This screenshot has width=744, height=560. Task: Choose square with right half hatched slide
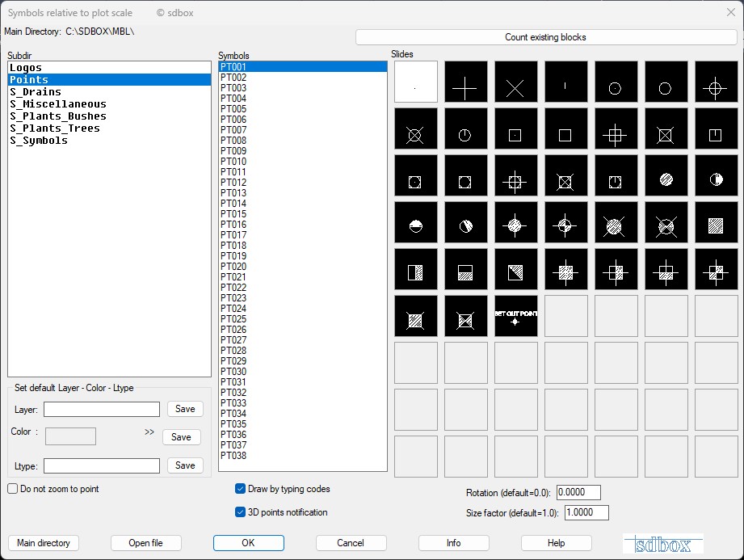(416, 269)
